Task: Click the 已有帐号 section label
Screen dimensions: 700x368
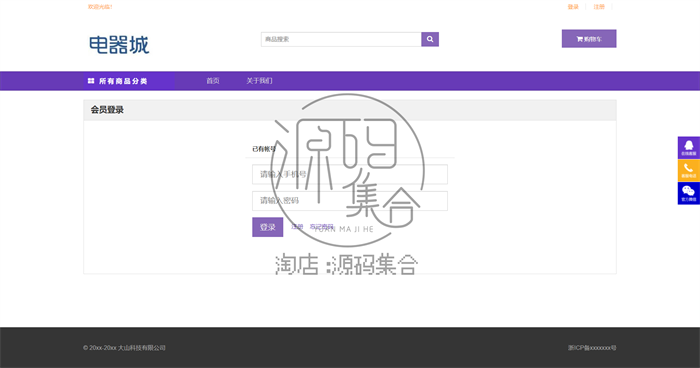Action: click(x=264, y=149)
